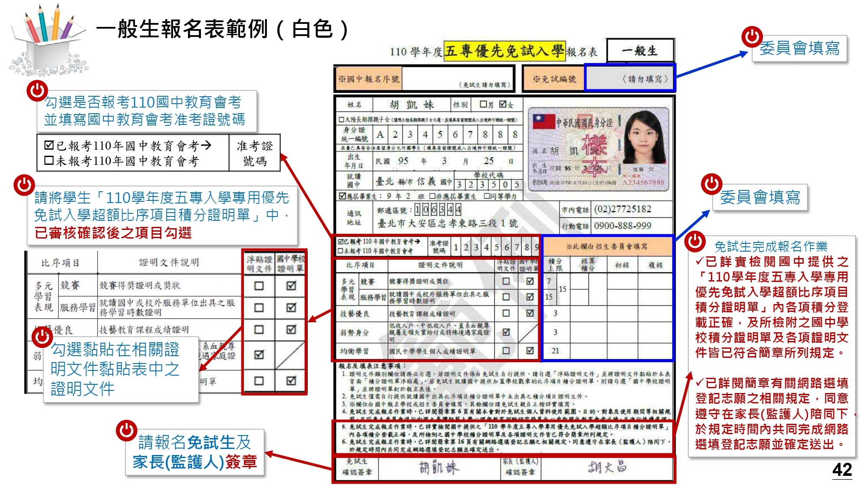Screen dimensions: 868x488
Task: Click the power icon on the 委員會填寫 callout above 免試生完成報名作業
Action: pyautogui.click(x=711, y=183)
